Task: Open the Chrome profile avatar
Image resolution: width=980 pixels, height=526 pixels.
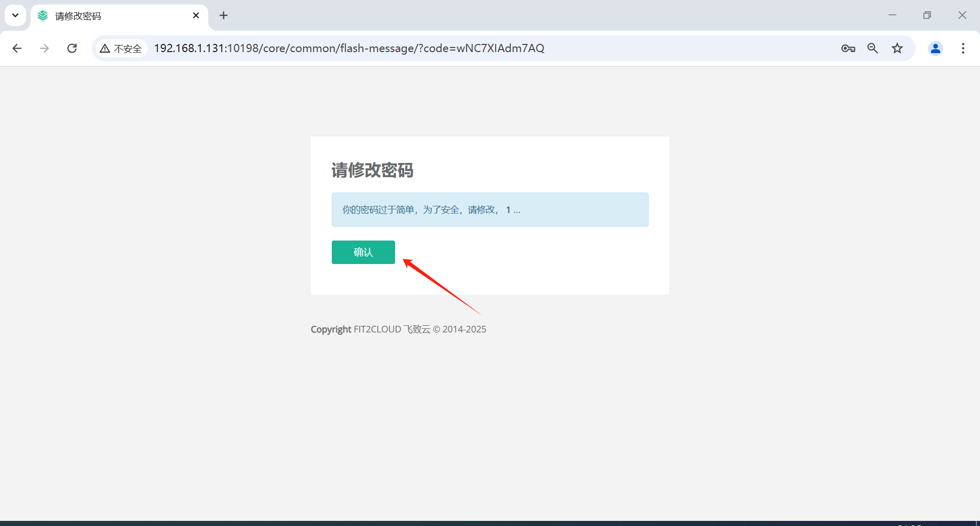Action: [x=936, y=48]
